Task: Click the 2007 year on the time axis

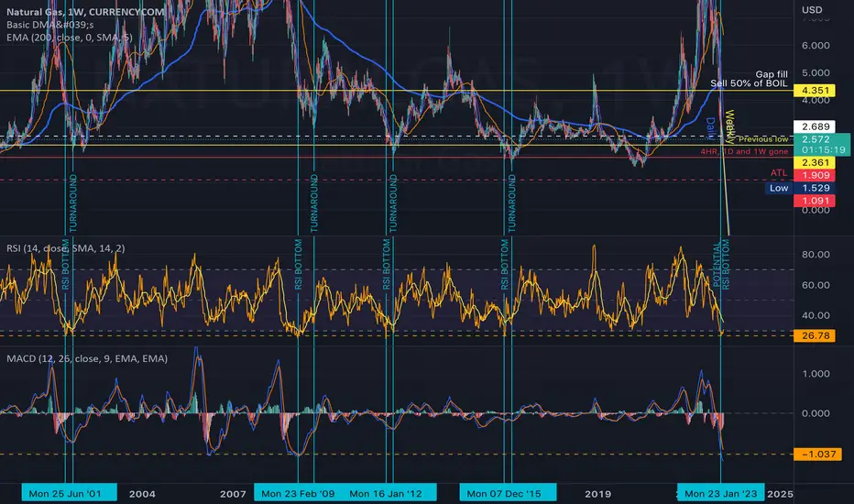Action: point(233,494)
